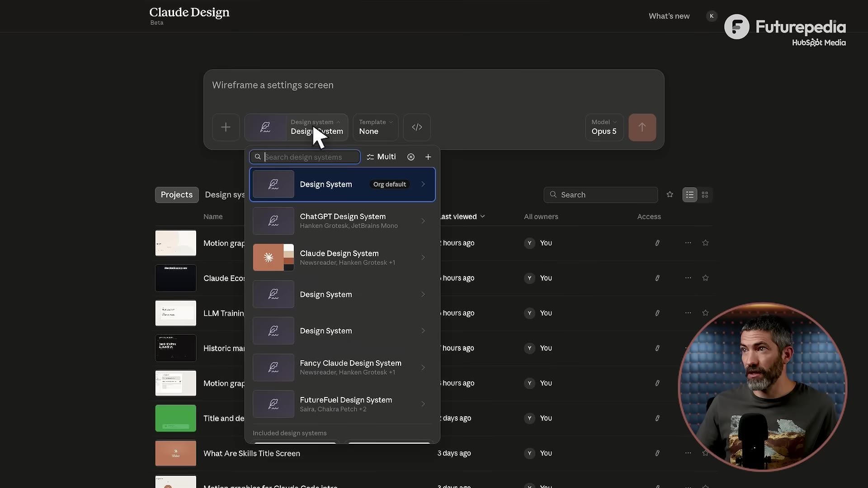Viewport: 868px width, 488px height.
Task: Expand chevron for Claude Design System
Action: coord(423,258)
